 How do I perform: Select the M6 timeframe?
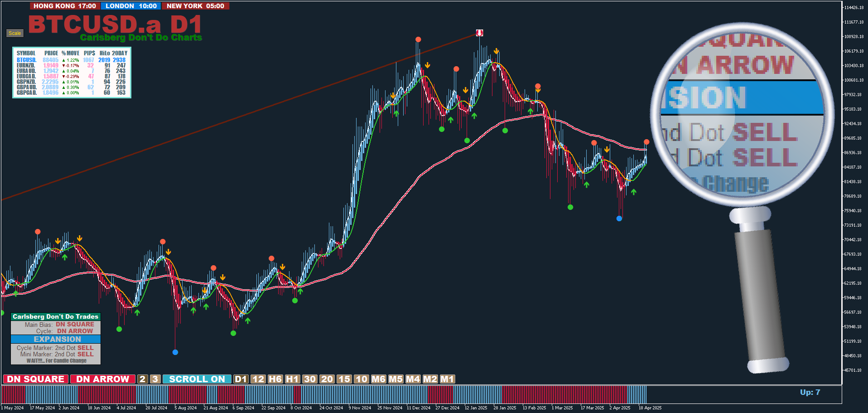[379, 379]
